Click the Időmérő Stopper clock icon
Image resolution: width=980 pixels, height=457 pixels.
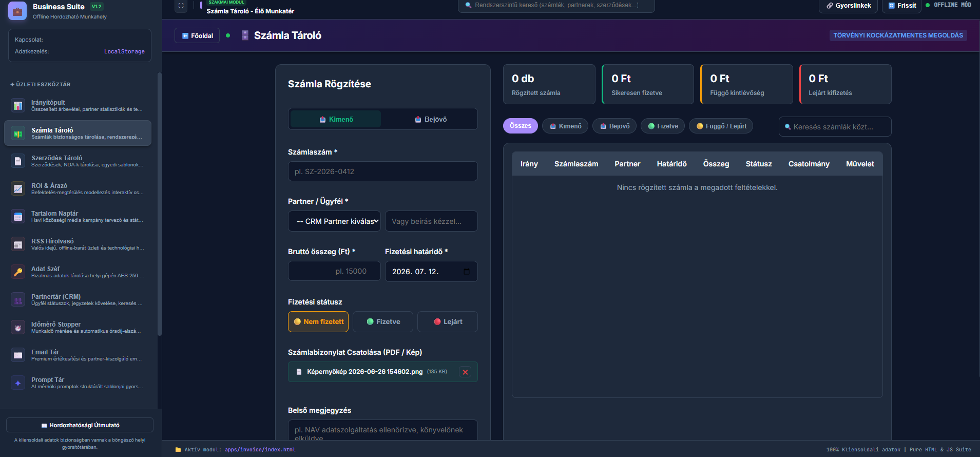[18, 328]
